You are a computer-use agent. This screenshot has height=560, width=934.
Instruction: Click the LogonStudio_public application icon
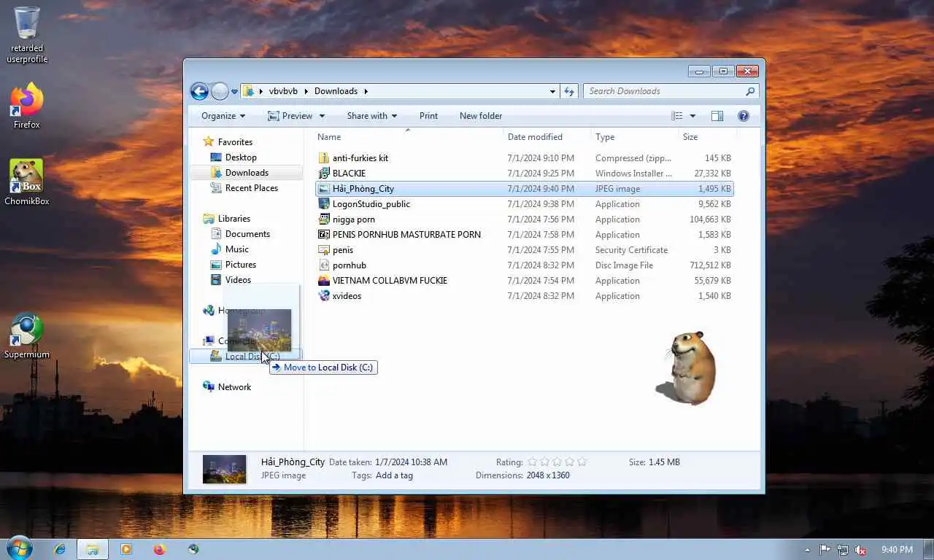click(324, 204)
